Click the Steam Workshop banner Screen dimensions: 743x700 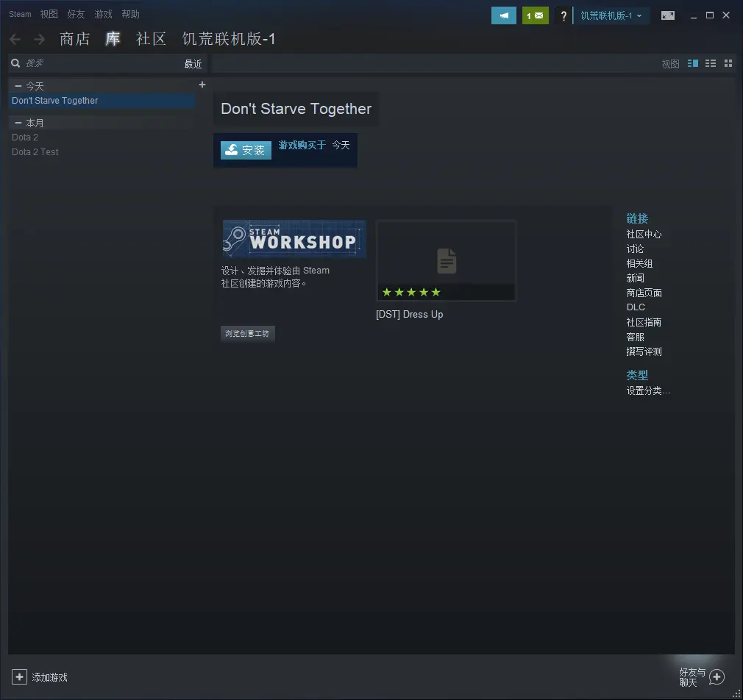(x=294, y=239)
